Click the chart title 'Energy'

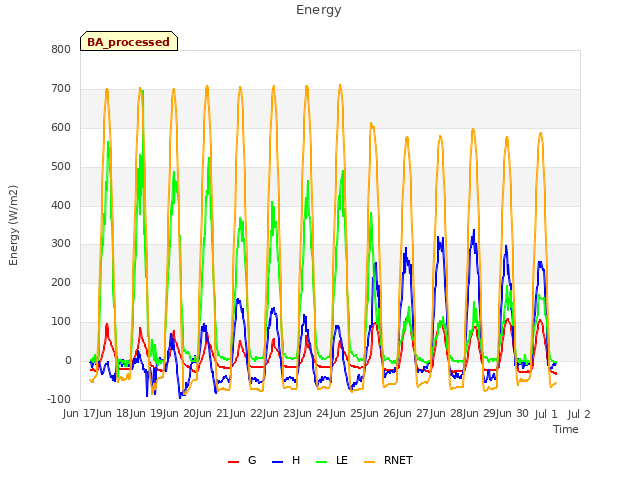pos(319,10)
